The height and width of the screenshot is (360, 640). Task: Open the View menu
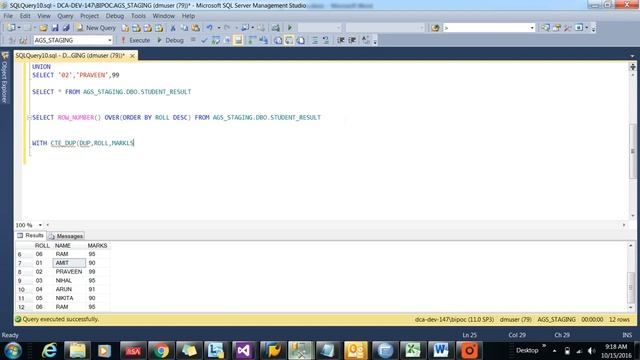[x=44, y=16]
